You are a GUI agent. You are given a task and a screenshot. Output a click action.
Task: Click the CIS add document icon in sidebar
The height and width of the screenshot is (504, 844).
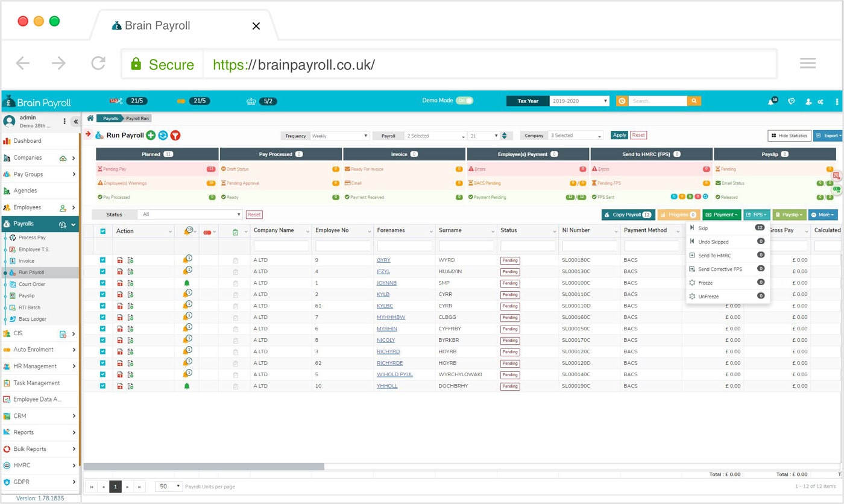pyautogui.click(x=63, y=334)
